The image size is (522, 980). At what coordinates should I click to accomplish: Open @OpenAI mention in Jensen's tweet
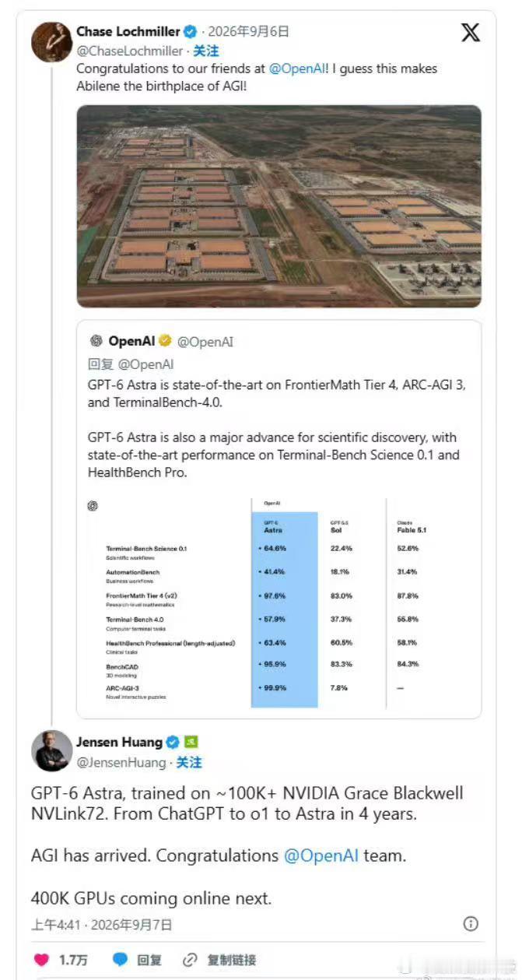point(321,855)
